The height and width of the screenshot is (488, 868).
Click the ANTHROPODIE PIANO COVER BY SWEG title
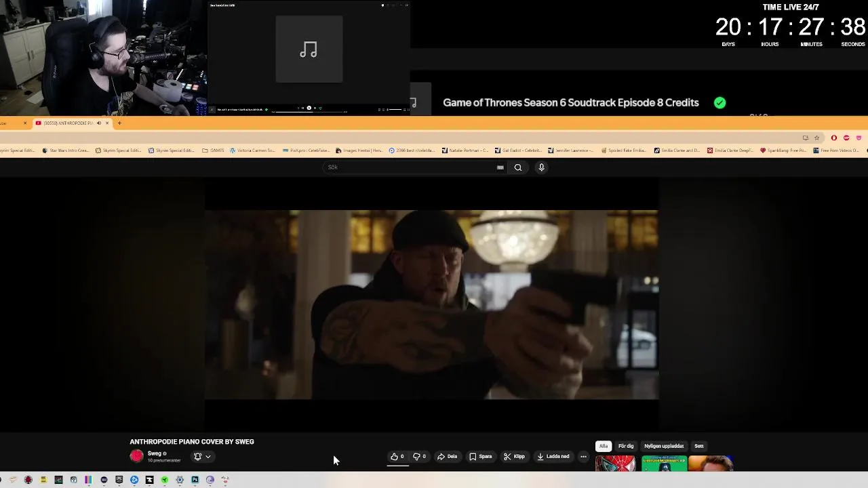coord(192,441)
